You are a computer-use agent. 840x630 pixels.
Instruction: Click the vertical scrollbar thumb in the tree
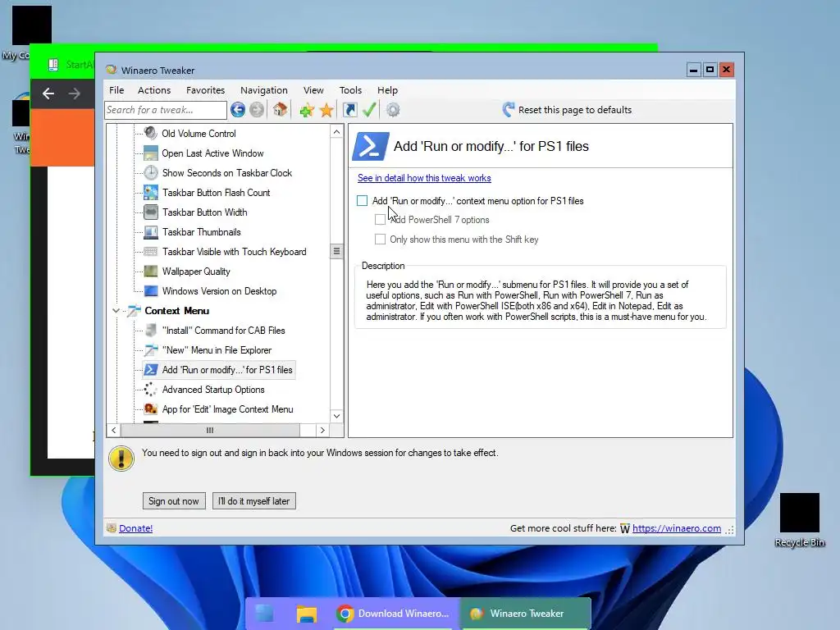[x=336, y=251]
